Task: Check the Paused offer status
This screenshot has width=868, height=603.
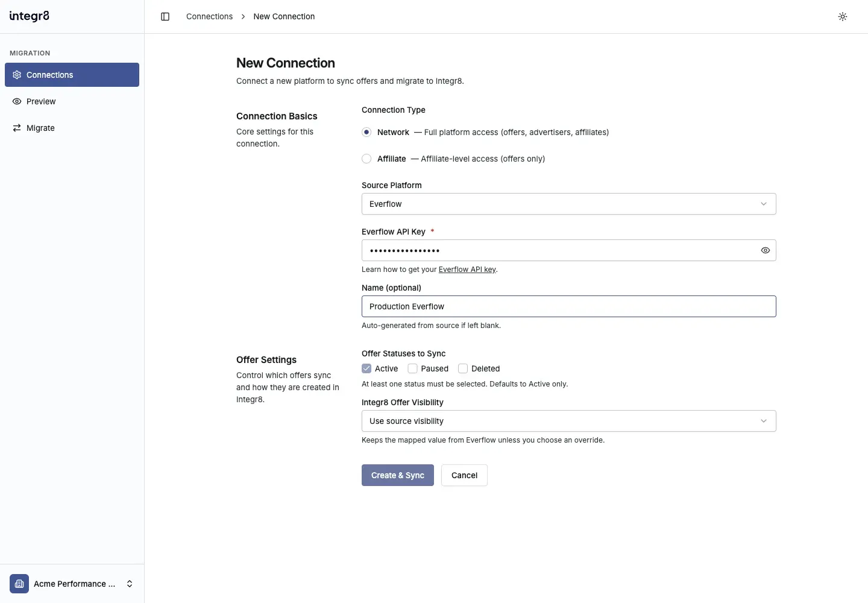Action: [413, 368]
